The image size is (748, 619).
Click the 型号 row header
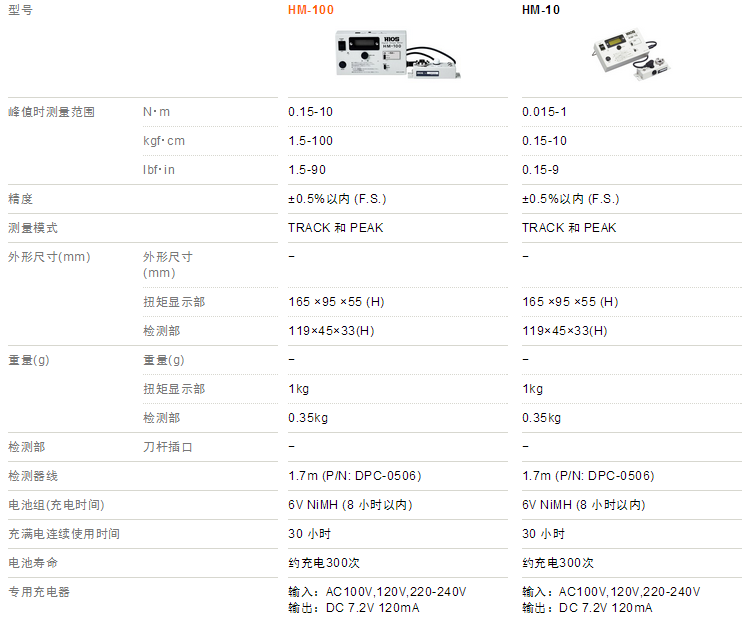(x=21, y=10)
